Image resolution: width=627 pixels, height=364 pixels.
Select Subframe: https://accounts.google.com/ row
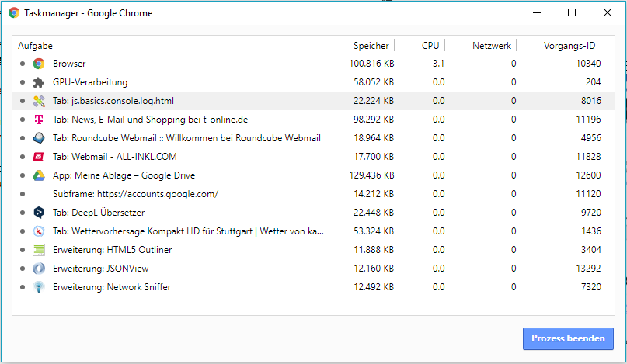(x=313, y=194)
